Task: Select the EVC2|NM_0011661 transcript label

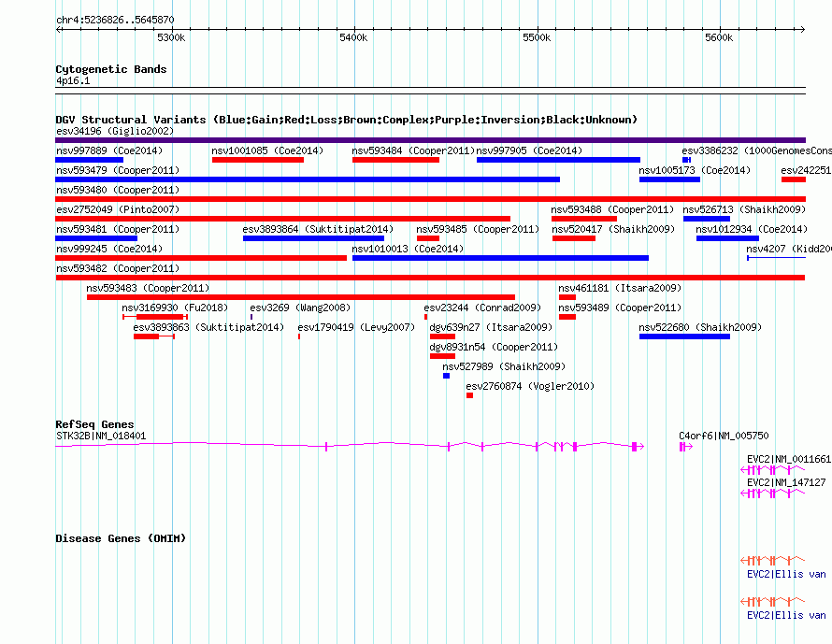Action: point(789,459)
